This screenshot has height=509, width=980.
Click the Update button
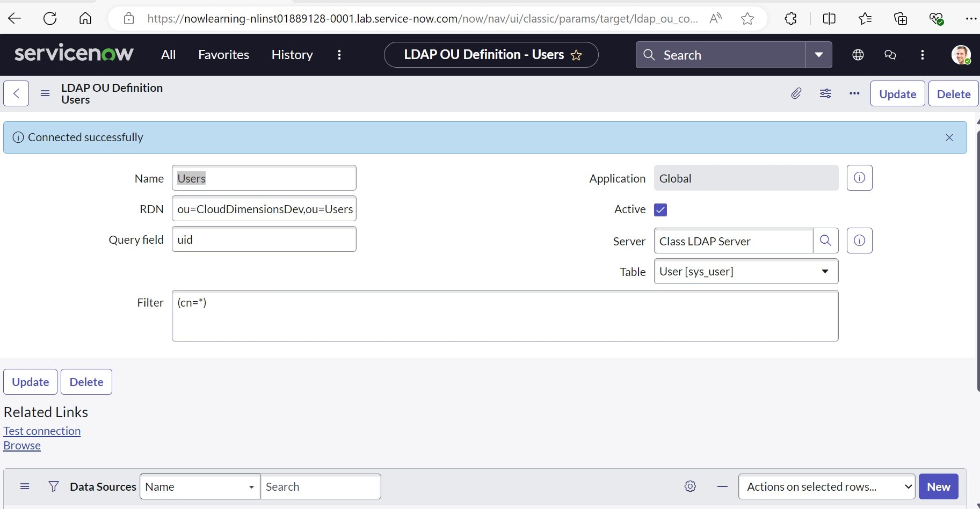pos(897,93)
